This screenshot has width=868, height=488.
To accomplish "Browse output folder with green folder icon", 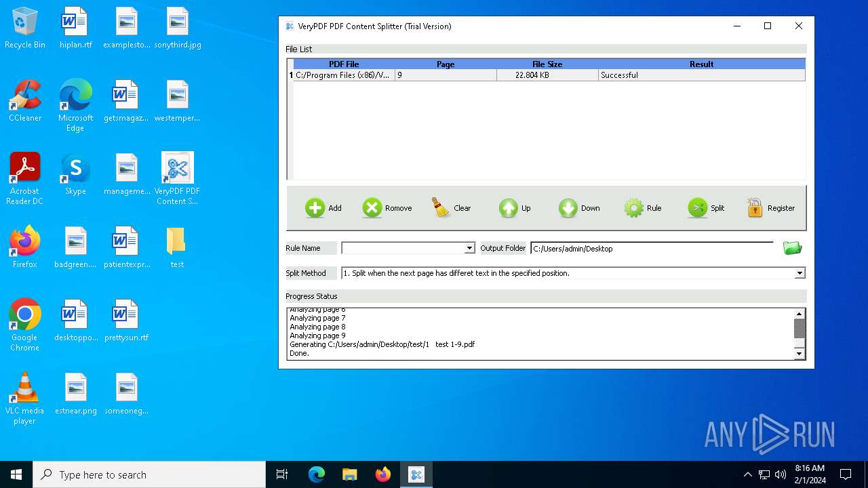I will 792,248.
